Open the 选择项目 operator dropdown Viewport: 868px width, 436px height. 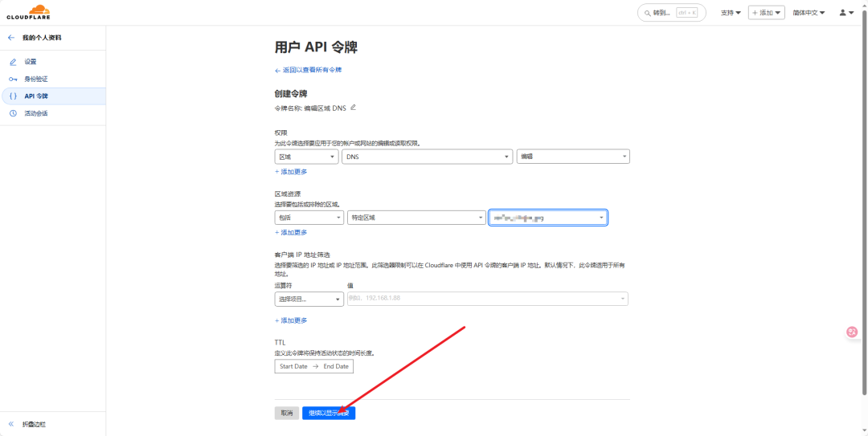click(309, 299)
